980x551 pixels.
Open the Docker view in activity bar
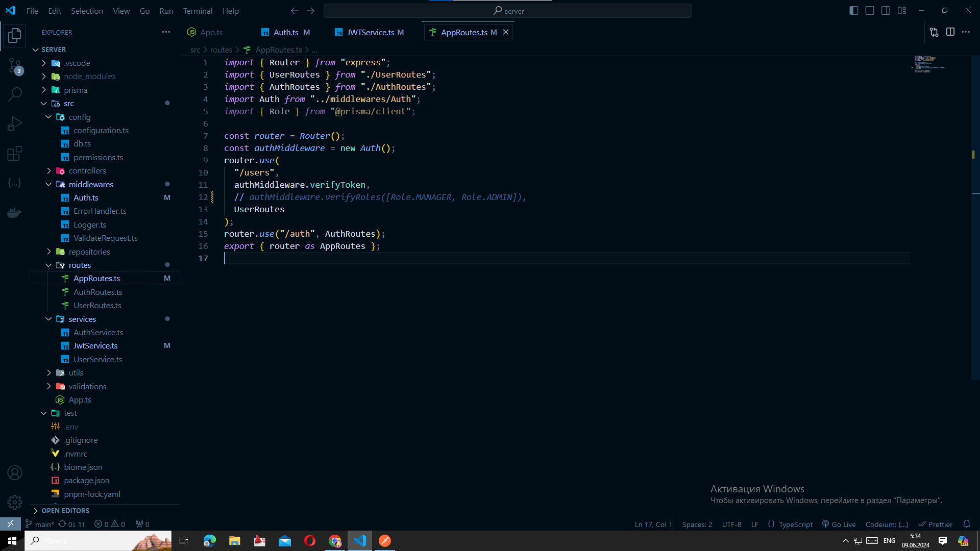tap(15, 212)
